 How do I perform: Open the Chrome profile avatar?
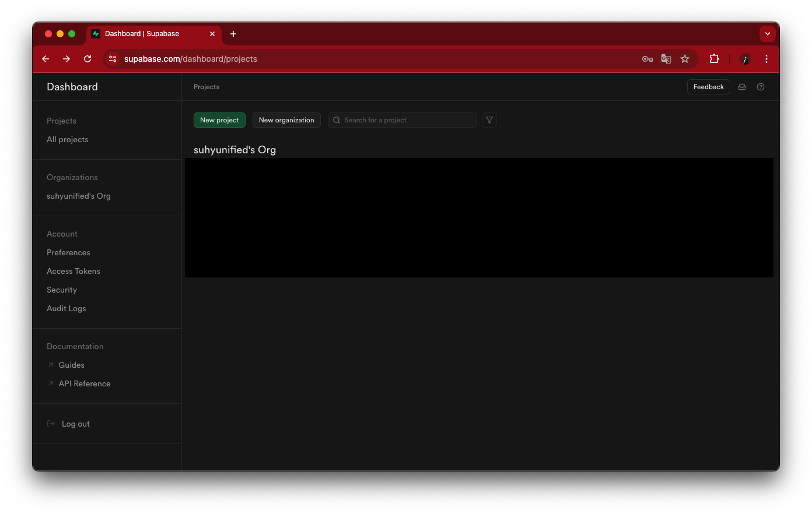(745, 59)
